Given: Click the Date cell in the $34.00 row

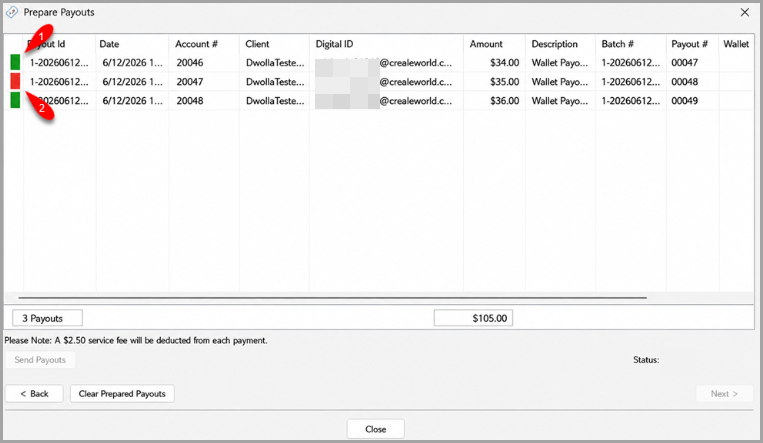Looking at the screenshot, I should 132,62.
